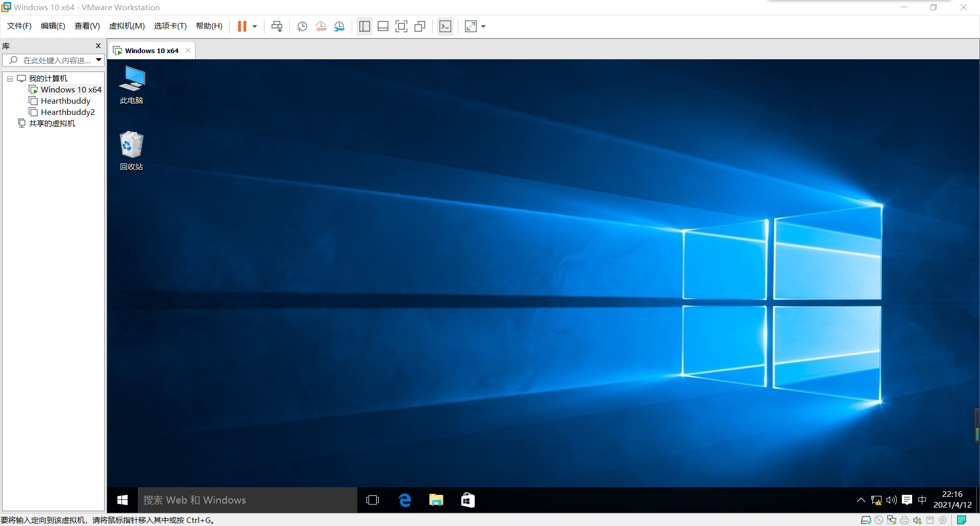This screenshot has width=980, height=526.
Task: Click the library search input field
Action: coord(54,60)
